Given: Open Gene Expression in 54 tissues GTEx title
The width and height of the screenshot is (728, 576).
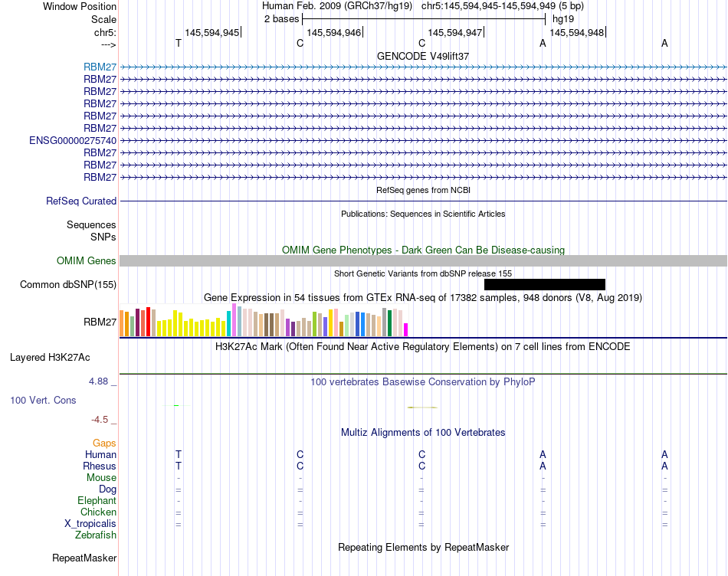Looking at the screenshot, I should point(423,297).
